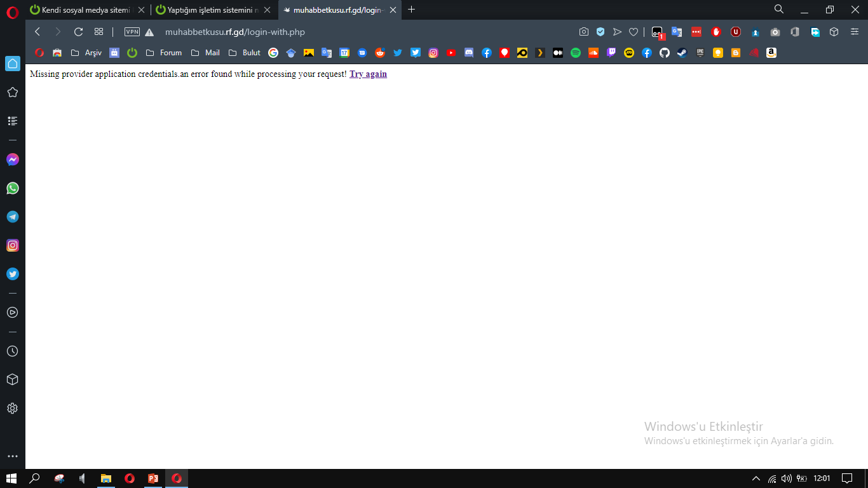Open the Amazon bookmark
This screenshot has height=488, width=868.
coord(771,53)
